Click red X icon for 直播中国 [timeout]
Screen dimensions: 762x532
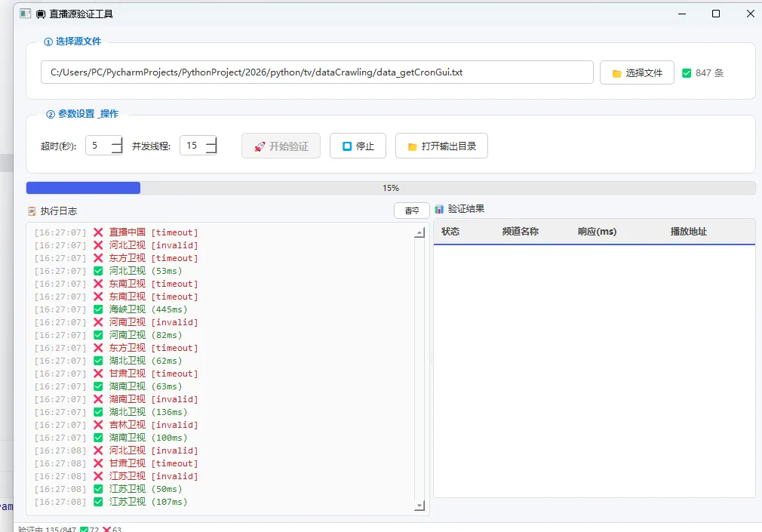point(98,232)
